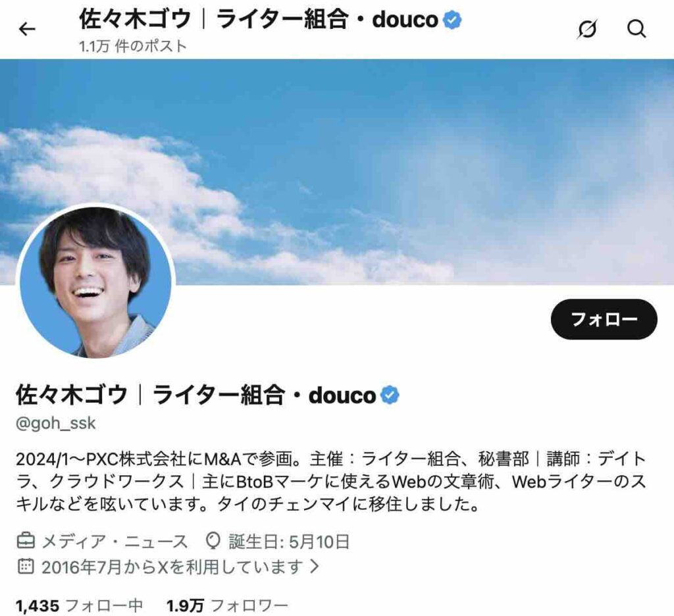Click the verified badge beside profile name
The height and width of the screenshot is (616, 674).
click(x=390, y=395)
